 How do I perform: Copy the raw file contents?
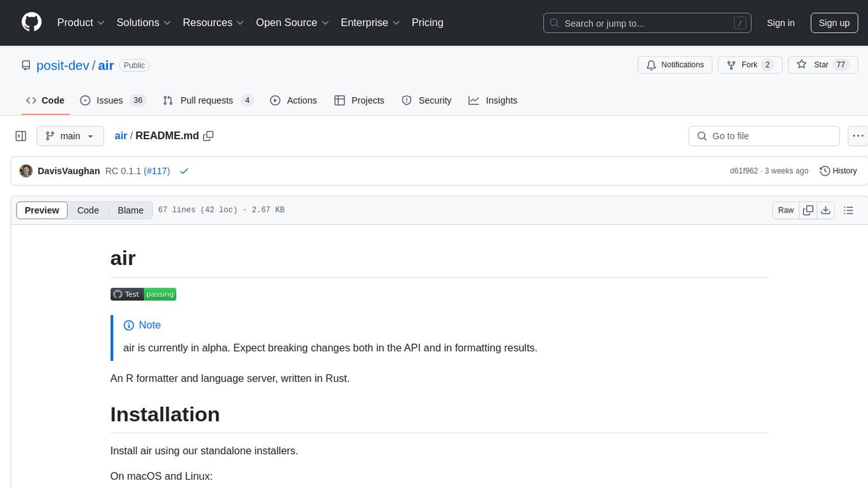(809, 210)
